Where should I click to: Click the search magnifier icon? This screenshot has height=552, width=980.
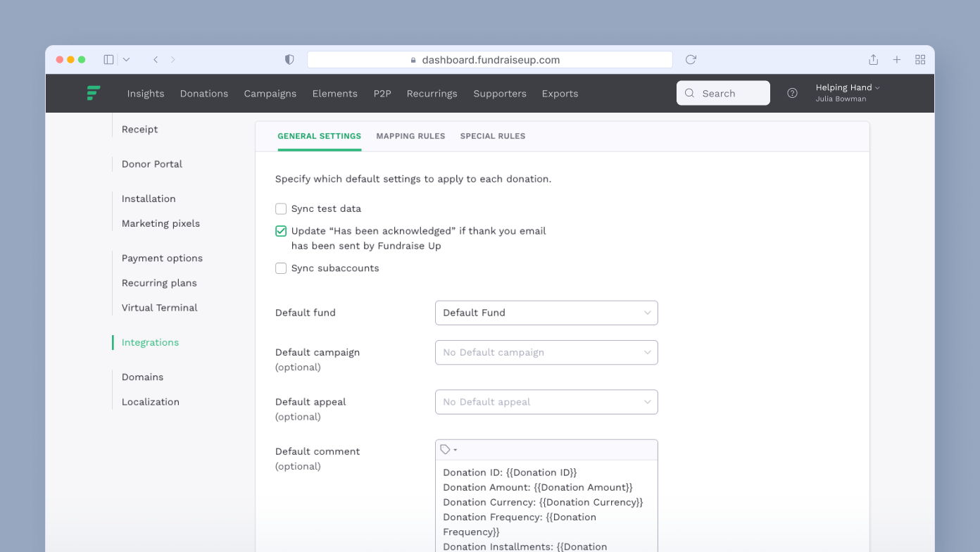689,93
